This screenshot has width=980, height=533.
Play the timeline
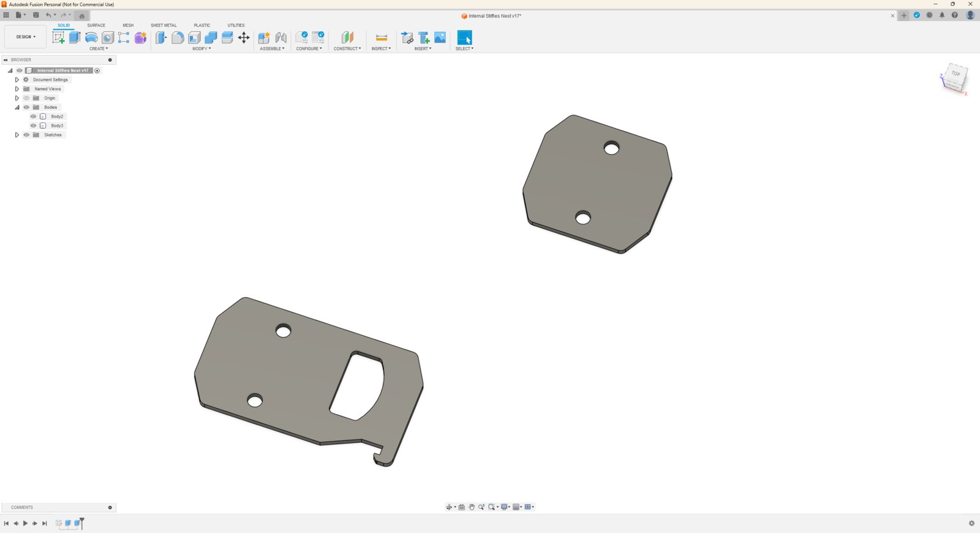[25, 523]
